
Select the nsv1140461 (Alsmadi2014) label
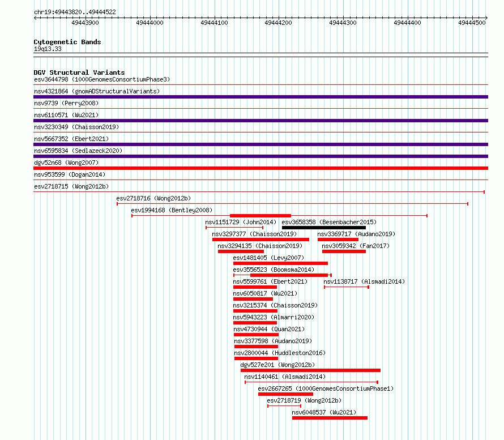285,377
